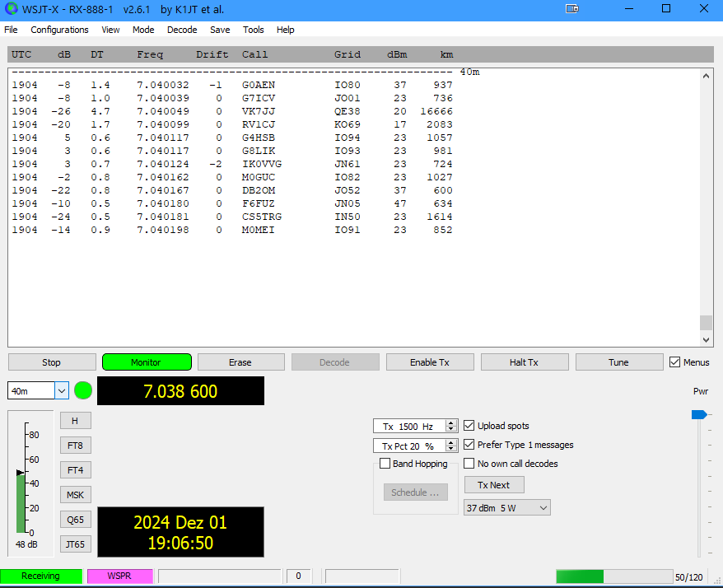The height and width of the screenshot is (588, 723).
Task: Select decode row for G7ICV
Action: click(x=232, y=98)
